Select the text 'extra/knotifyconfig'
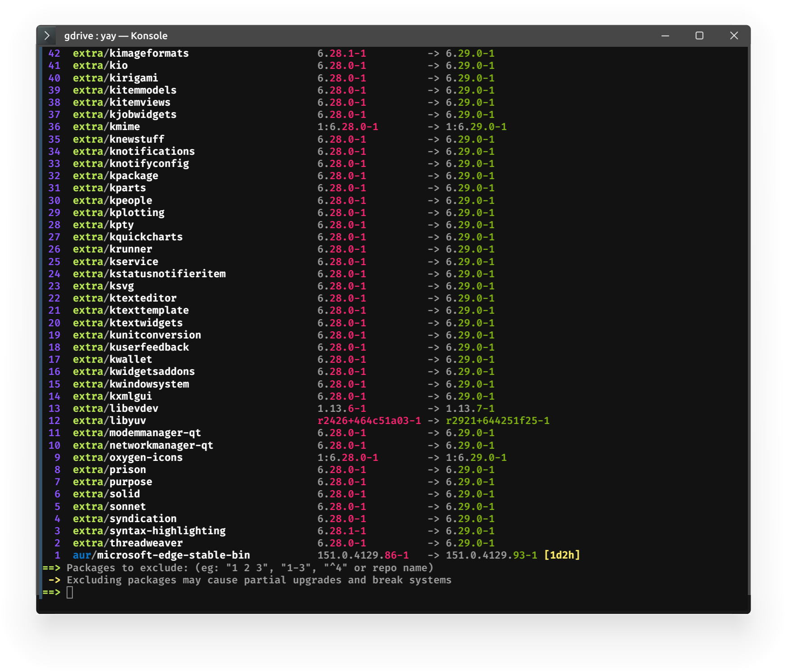 point(131,164)
